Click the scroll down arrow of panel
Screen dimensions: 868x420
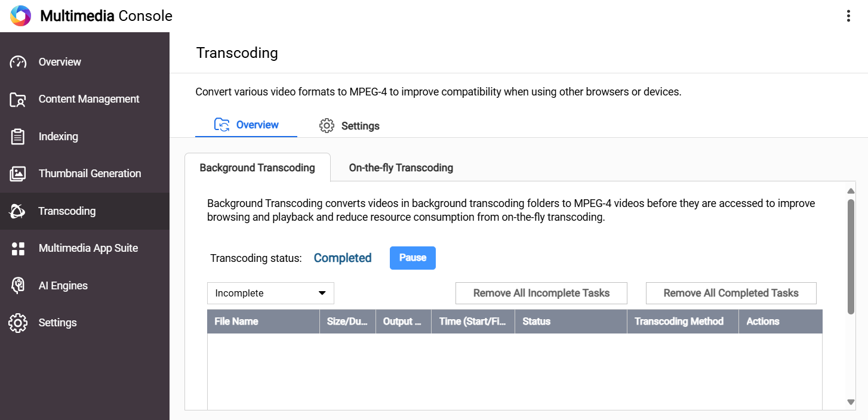[x=851, y=402]
